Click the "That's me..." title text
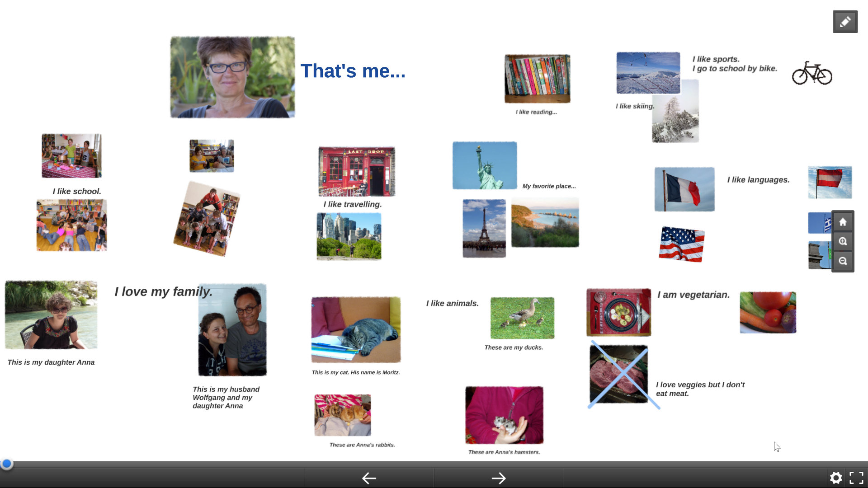Image resolution: width=868 pixels, height=488 pixels. point(353,71)
